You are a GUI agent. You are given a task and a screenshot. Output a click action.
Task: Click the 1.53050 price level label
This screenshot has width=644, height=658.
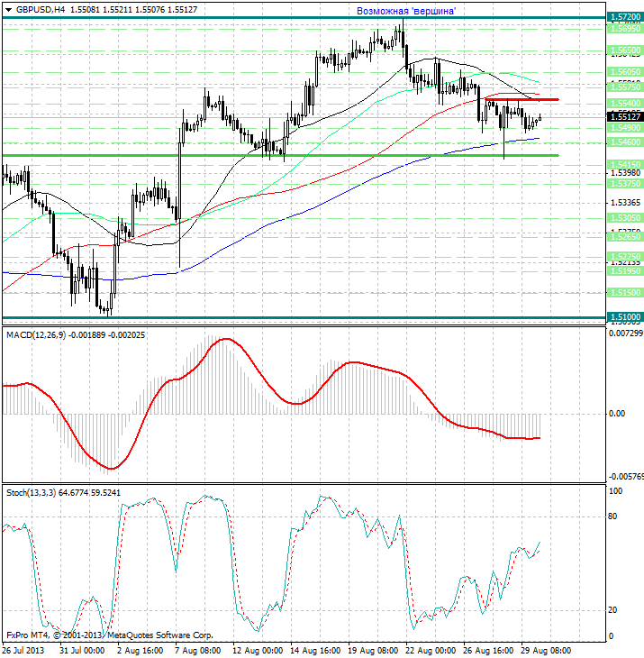[625, 218]
